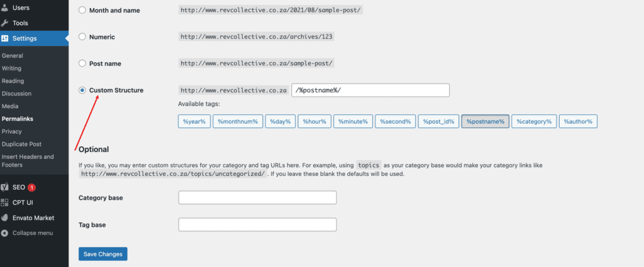Click the Save Changes button
644x267 pixels.
[103, 254]
